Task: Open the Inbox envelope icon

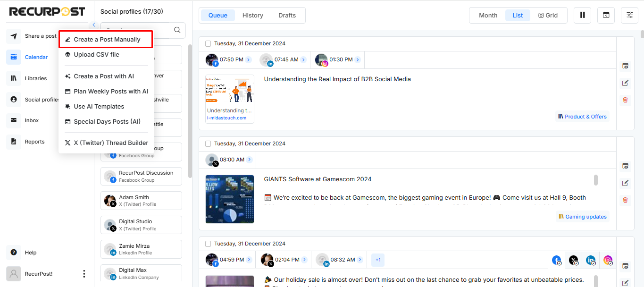Action: (14, 120)
